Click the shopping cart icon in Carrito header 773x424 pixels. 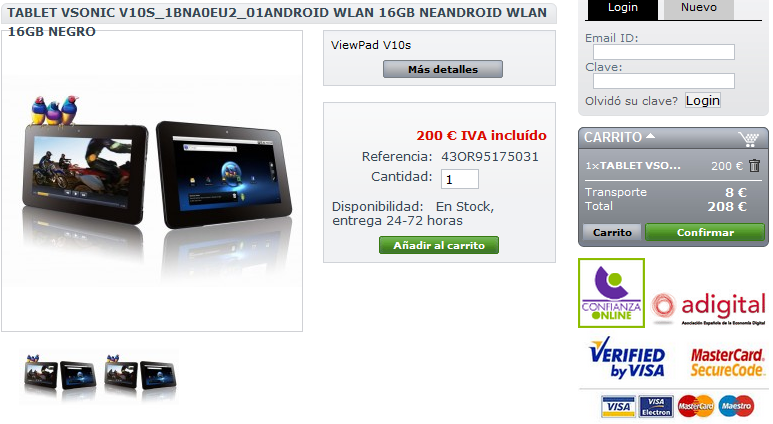748,139
